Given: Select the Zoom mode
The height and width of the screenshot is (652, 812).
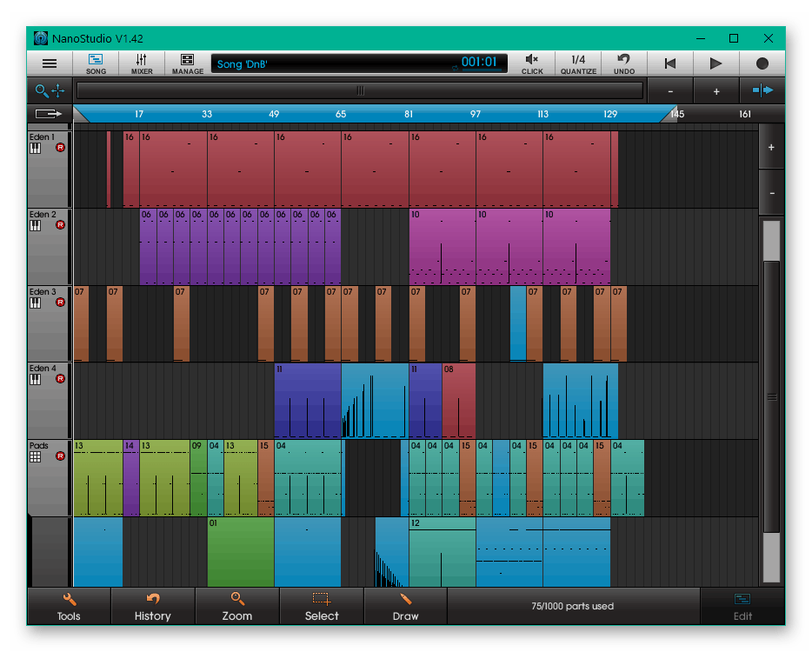Looking at the screenshot, I should [237, 606].
